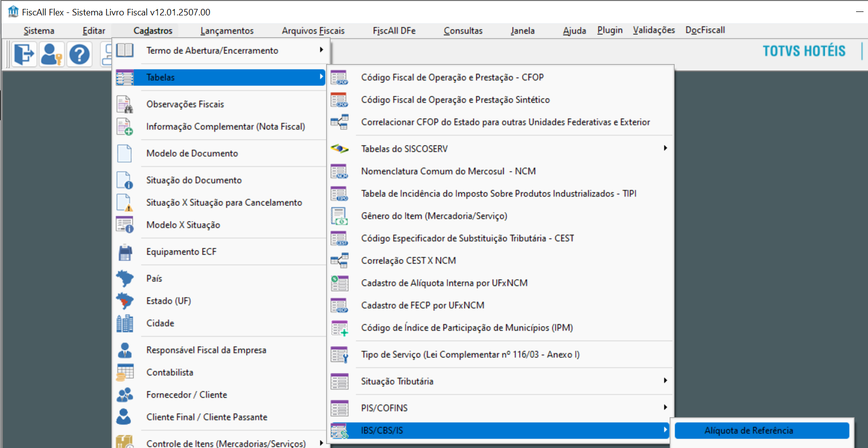Select Alíquota de Referência submenu item
Image resolution: width=868 pixels, height=448 pixels.
[762, 431]
